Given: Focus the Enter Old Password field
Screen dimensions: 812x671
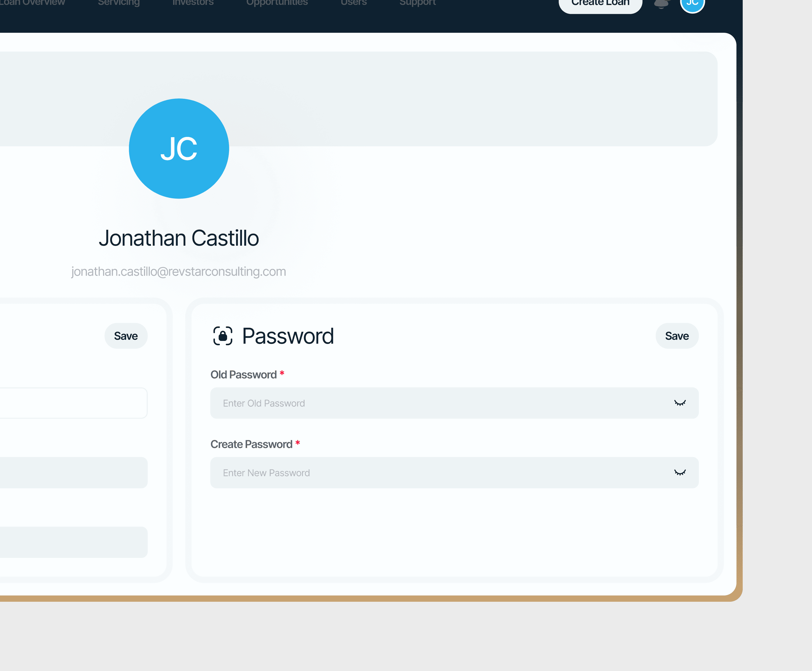Looking at the screenshot, I should [x=425, y=403].
